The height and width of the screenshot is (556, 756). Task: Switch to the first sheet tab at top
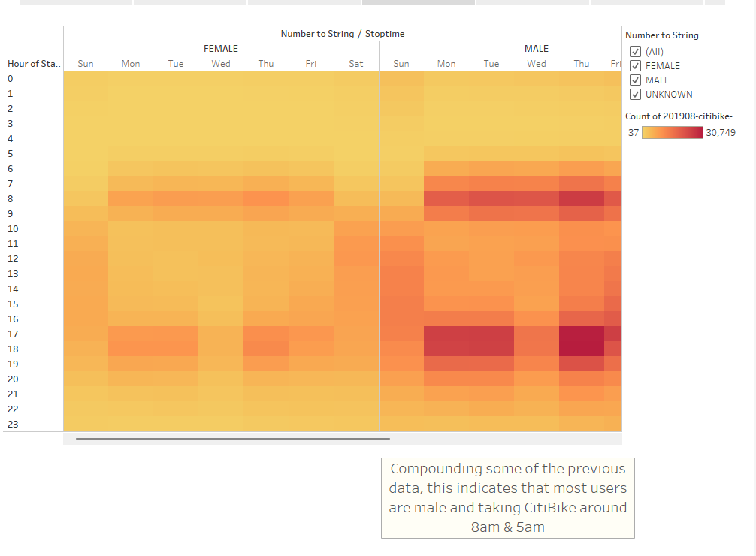pyautogui.click(x=75, y=2)
